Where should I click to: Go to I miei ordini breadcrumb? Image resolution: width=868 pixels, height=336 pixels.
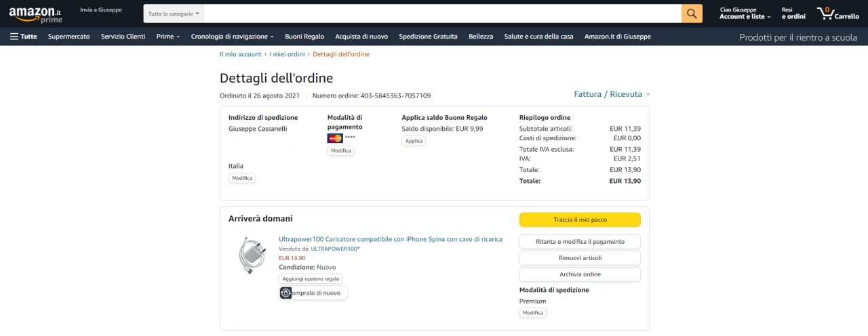pos(288,54)
